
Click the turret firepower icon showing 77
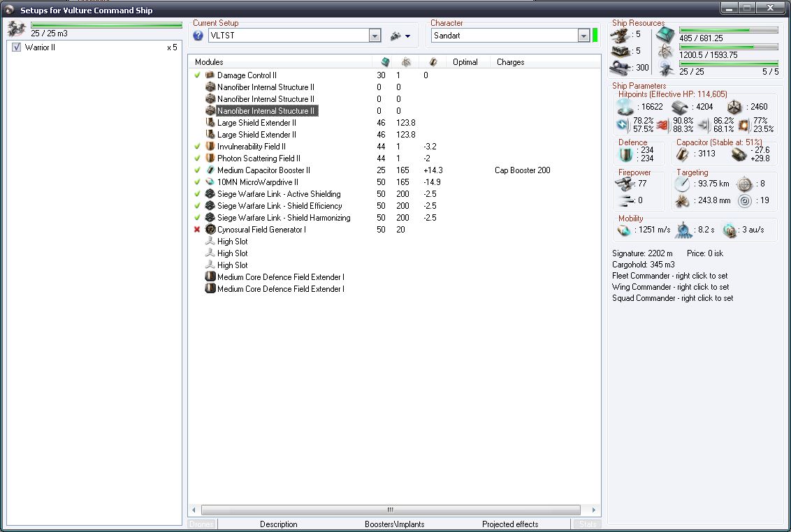coord(625,184)
